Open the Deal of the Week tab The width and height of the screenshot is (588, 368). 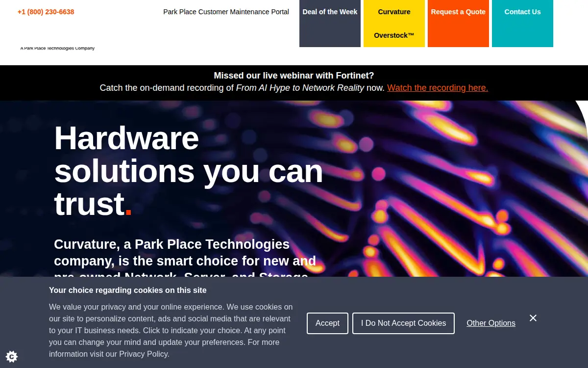click(330, 24)
